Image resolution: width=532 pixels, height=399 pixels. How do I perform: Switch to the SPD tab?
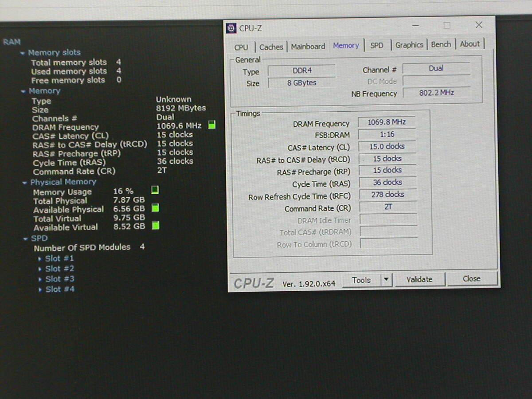point(377,45)
